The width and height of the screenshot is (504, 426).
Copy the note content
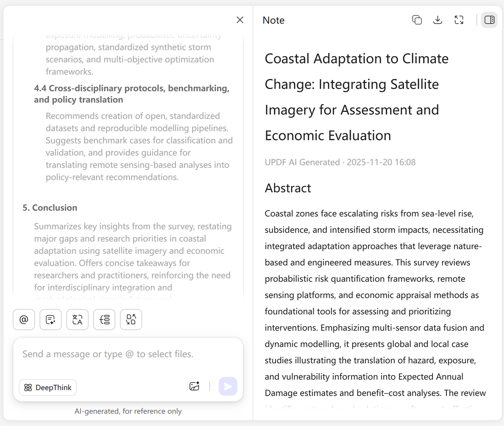pyautogui.click(x=417, y=20)
